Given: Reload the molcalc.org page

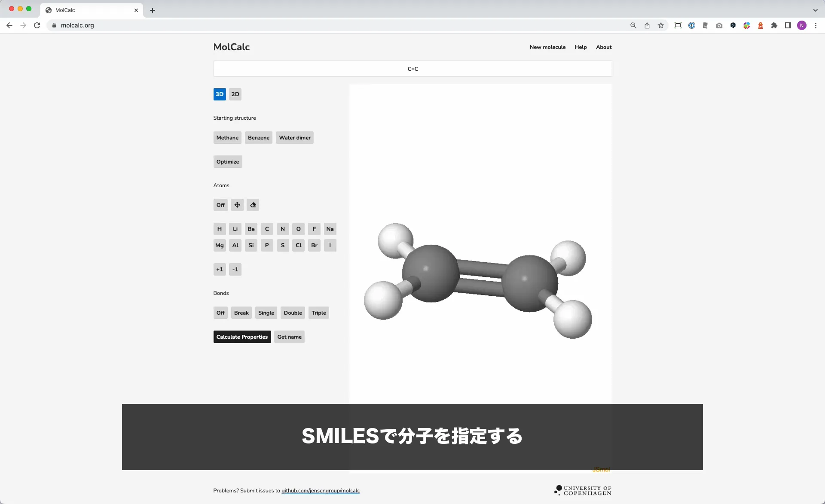Looking at the screenshot, I should (x=37, y=25).
